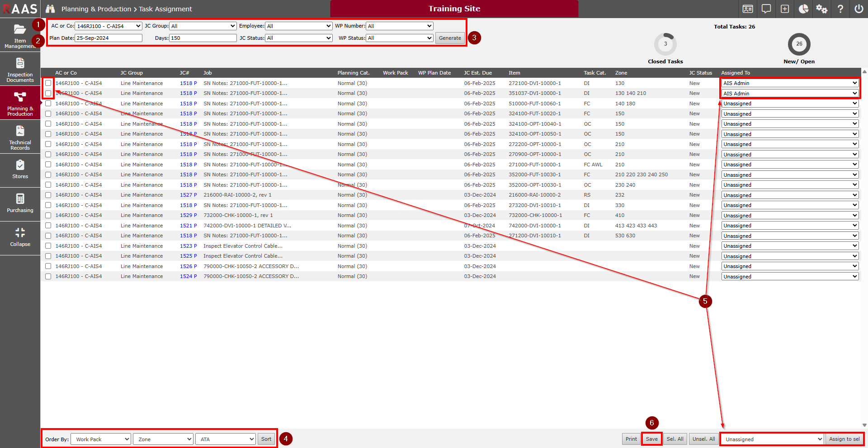Expand the AC or Co dropdown
Screen dimensions: 868x448
[108, 26]
